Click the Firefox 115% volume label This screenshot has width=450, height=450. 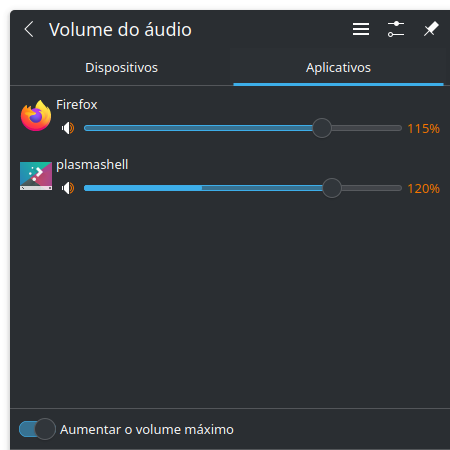coord(423,129)
